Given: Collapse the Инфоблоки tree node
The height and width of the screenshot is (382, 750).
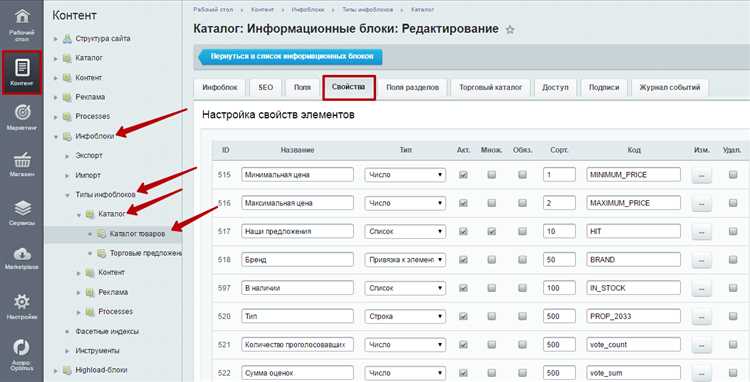Looking at the screenshot, I should coord(55,137).
